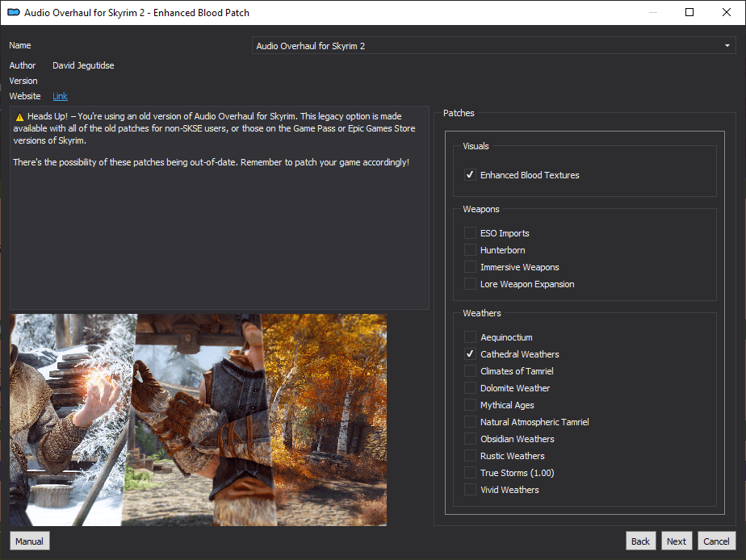Viewport: 746px width, 560px height.
Task: Close the Enhanced Blood Patch window
Action: (727, 12)
